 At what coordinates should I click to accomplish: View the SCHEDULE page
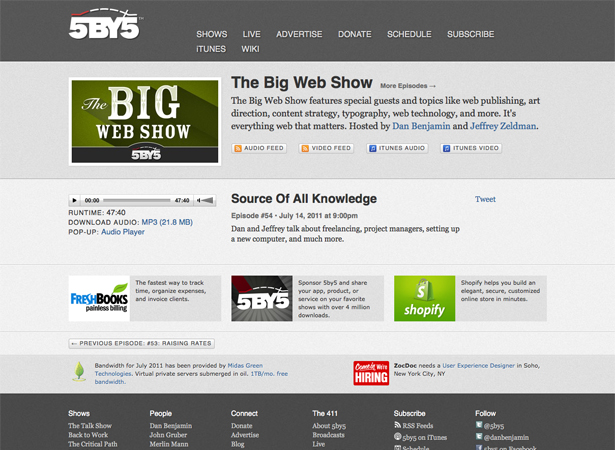click(409, 35)
